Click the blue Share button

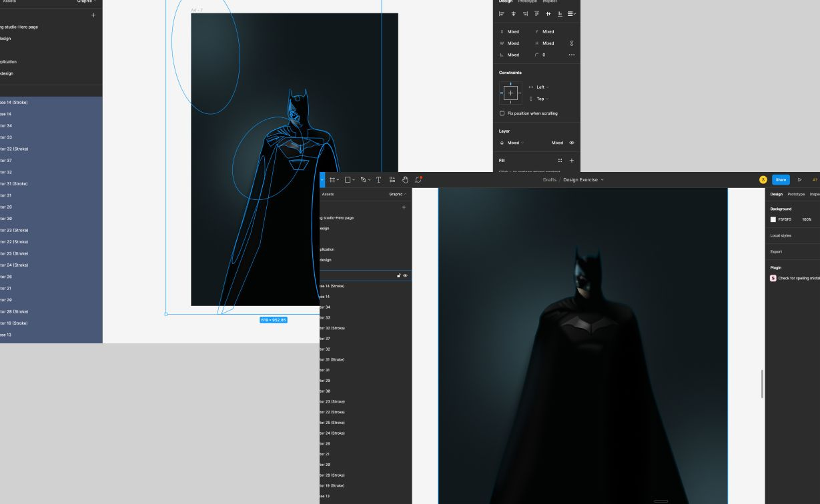780,180
